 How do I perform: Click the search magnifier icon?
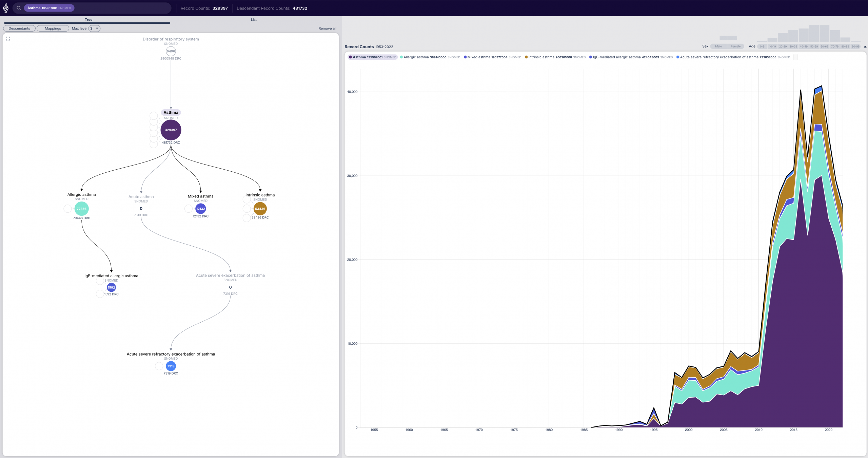19,8
